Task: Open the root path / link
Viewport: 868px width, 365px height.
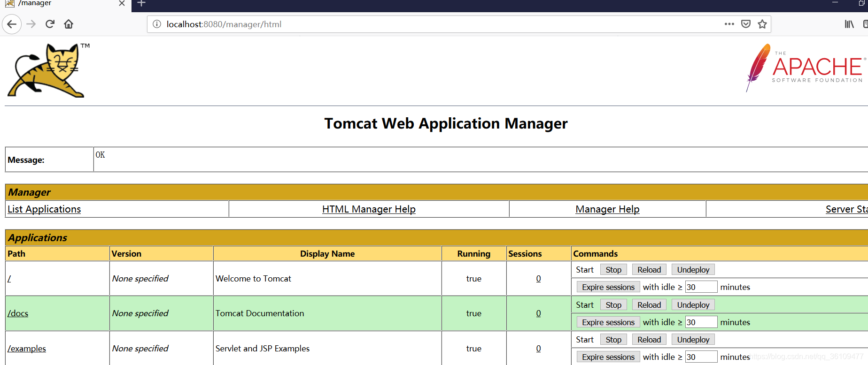Action: click(x=9, y=279)
